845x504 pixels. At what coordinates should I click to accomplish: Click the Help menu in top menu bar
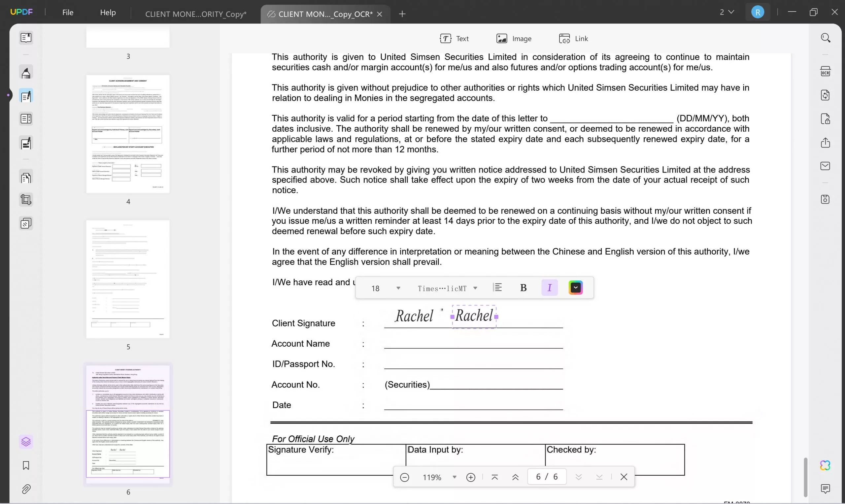(x=108, y=13)
